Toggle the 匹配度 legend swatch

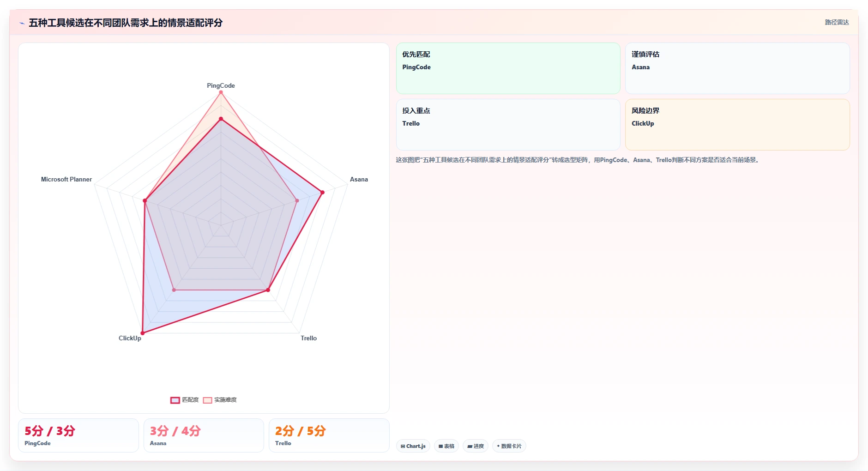(x=175, y=400)
